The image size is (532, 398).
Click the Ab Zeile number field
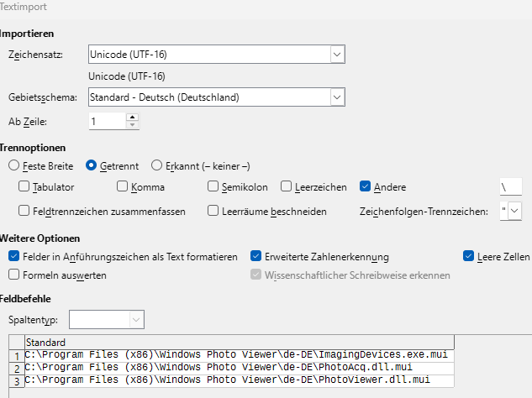[x=107, y=122]
